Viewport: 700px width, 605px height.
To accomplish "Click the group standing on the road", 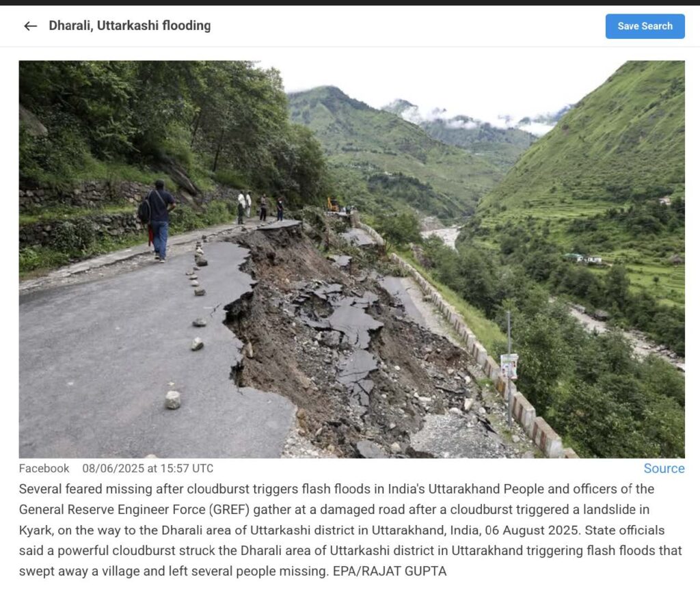I will tap(260, 206).
